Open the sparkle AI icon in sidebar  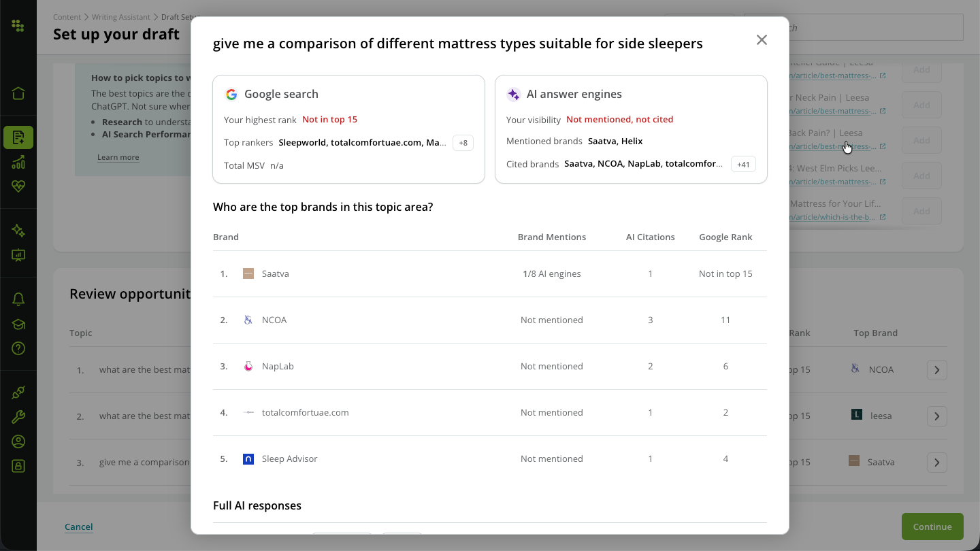coord(18,231)
